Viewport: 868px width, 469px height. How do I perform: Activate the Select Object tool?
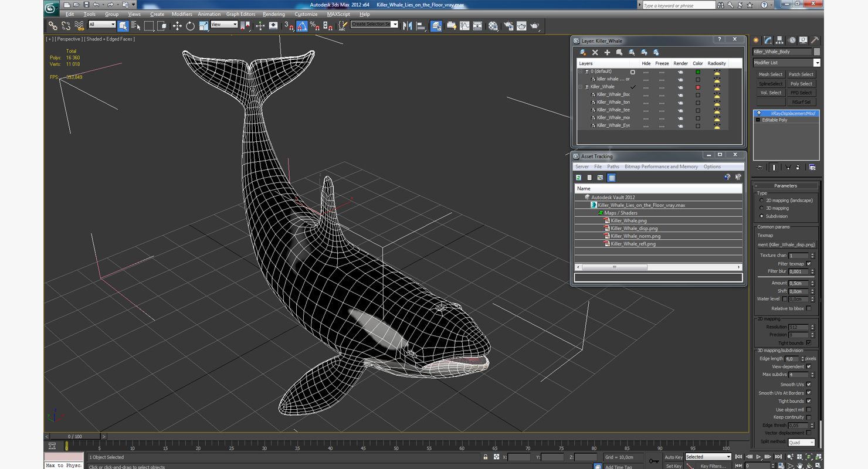click(x=123, y=26)
